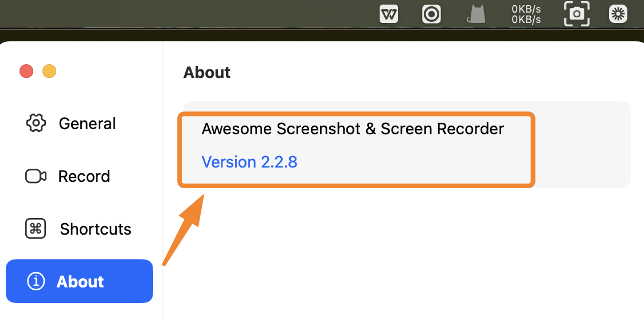Select the About label in the sidebar
Viewport: 644px width, 319px height.
[x=80, y=282]
